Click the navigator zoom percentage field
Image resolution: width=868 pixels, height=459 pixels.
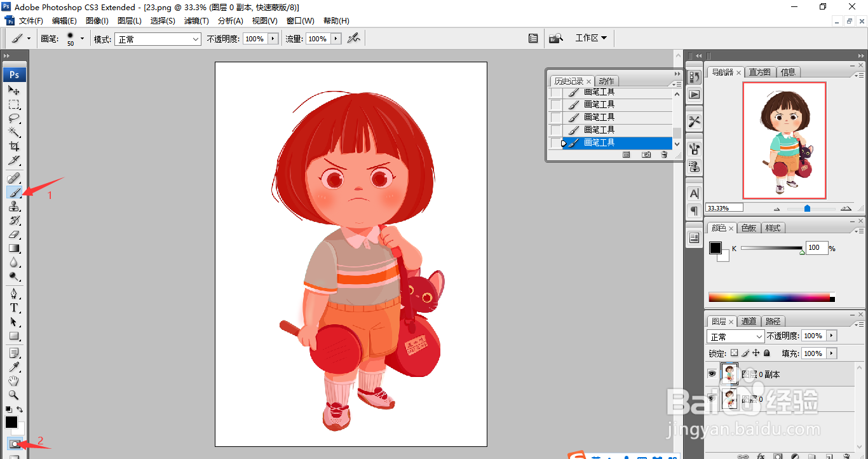pyautogui.click(x=724, y=208)
